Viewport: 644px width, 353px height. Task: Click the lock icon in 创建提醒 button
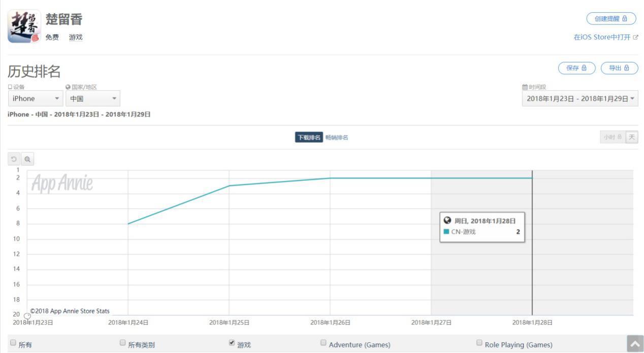pyautogui.click(x=625, y=19)
